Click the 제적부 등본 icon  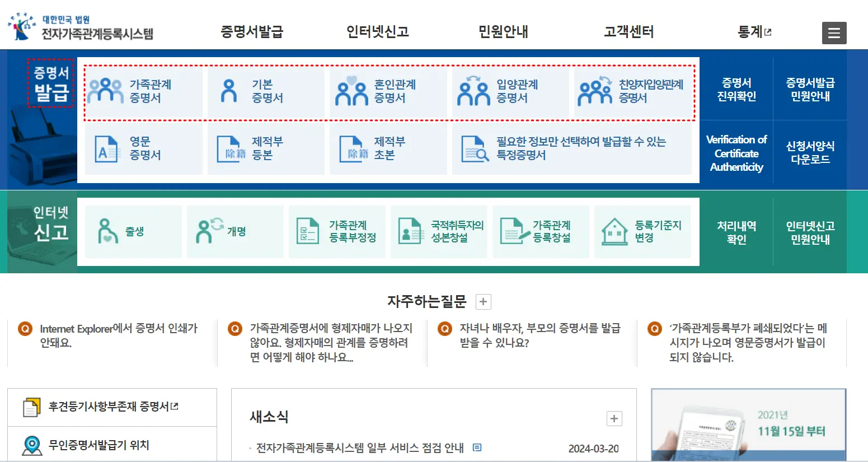click(266, 148)
